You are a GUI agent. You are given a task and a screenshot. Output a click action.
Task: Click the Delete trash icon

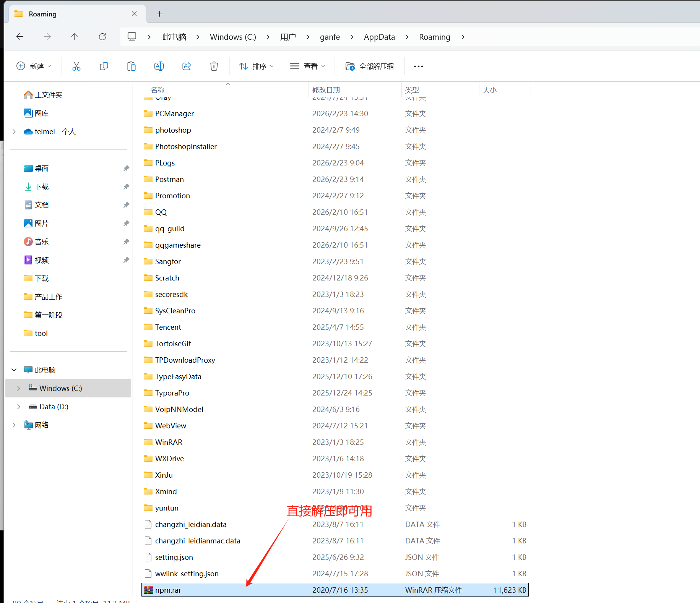point(214,66)
